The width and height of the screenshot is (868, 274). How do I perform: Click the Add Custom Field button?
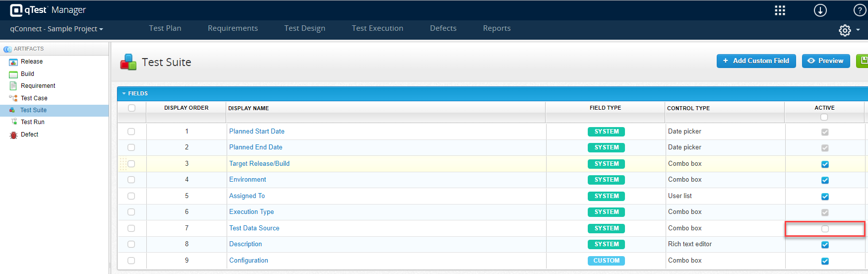pos(756,61)
